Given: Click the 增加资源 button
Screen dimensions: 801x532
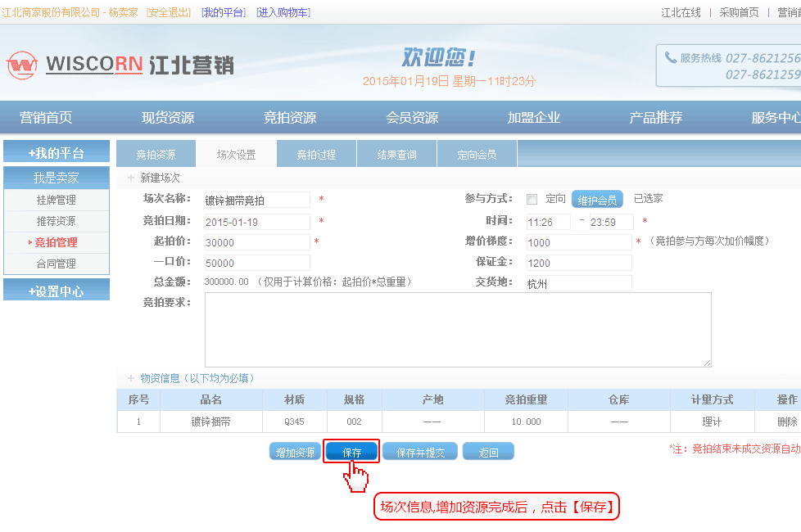Looking at the screenshot, I should [295, 452].
